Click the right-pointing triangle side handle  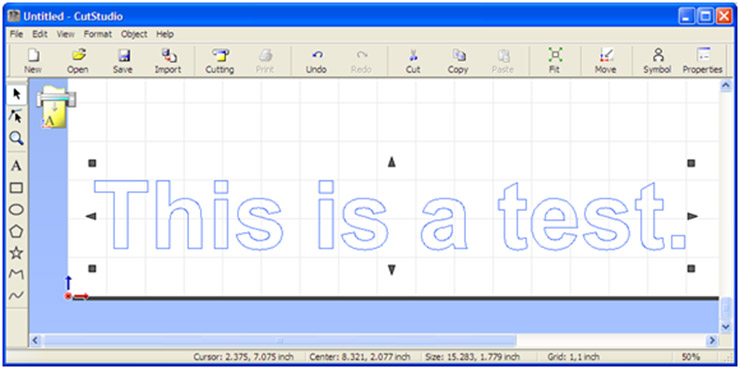[x=692, y=216]
